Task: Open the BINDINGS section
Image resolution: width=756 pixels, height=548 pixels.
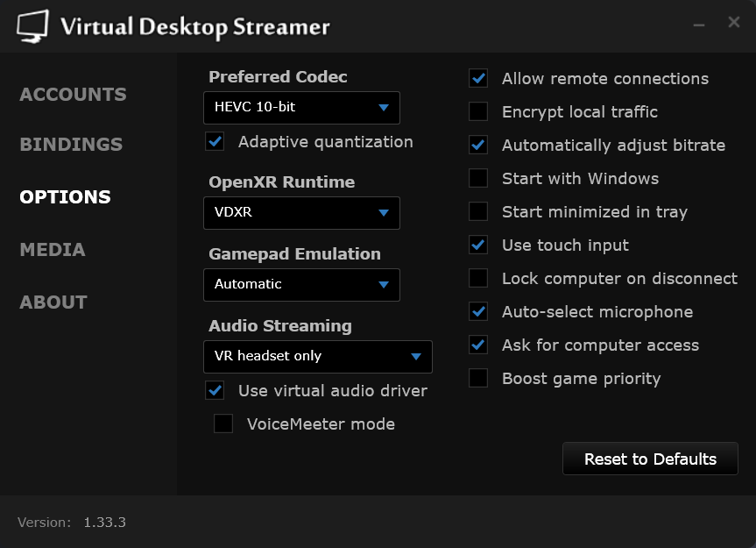Action: click(70, 145)
